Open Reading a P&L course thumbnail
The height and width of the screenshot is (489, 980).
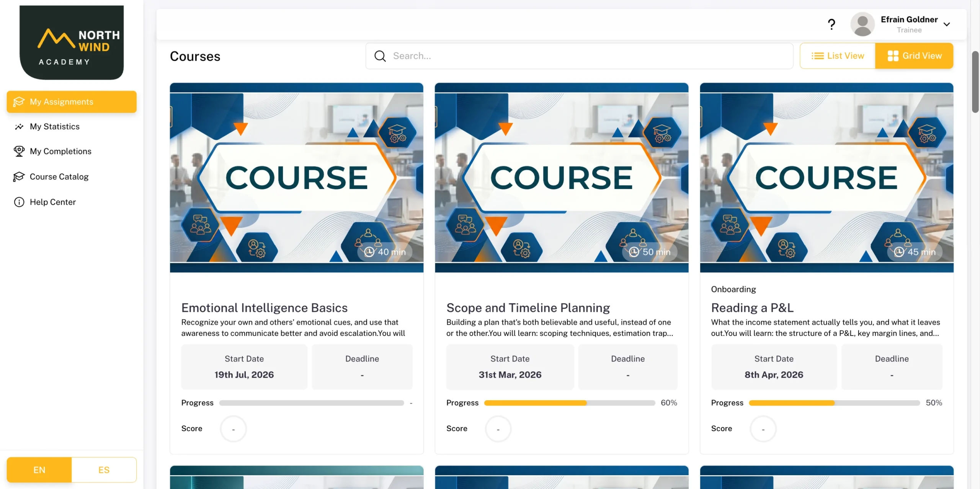pyautogui.click(x=826, y=178)
